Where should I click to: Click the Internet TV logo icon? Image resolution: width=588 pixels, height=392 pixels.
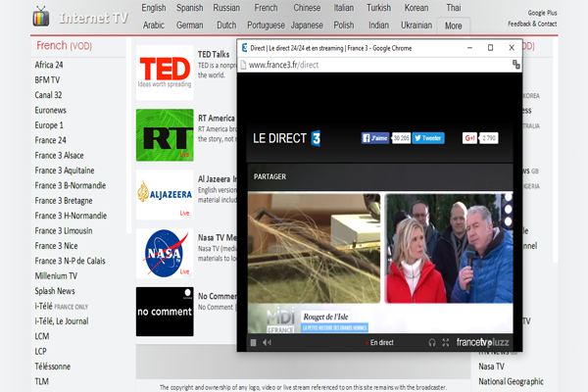pyautogui.click(x=41, y=17)
